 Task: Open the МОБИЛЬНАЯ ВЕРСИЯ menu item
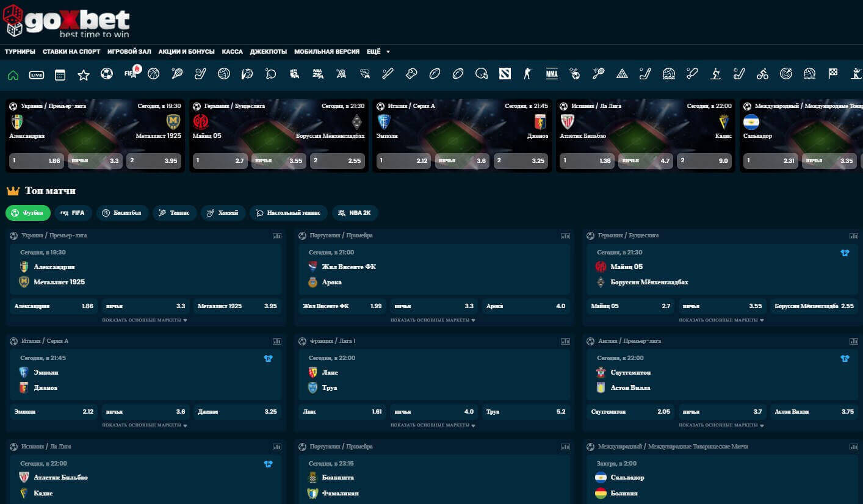pos(327,52)
